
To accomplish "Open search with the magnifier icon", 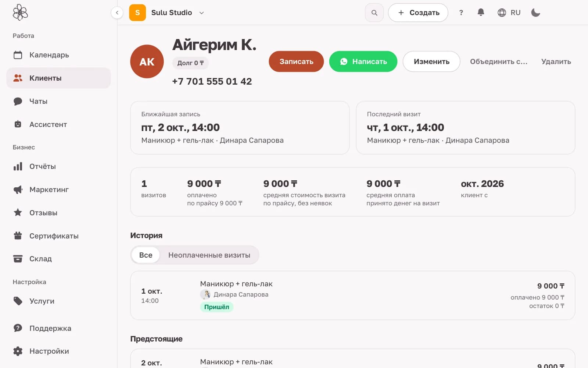I will (x=374, y=13).
